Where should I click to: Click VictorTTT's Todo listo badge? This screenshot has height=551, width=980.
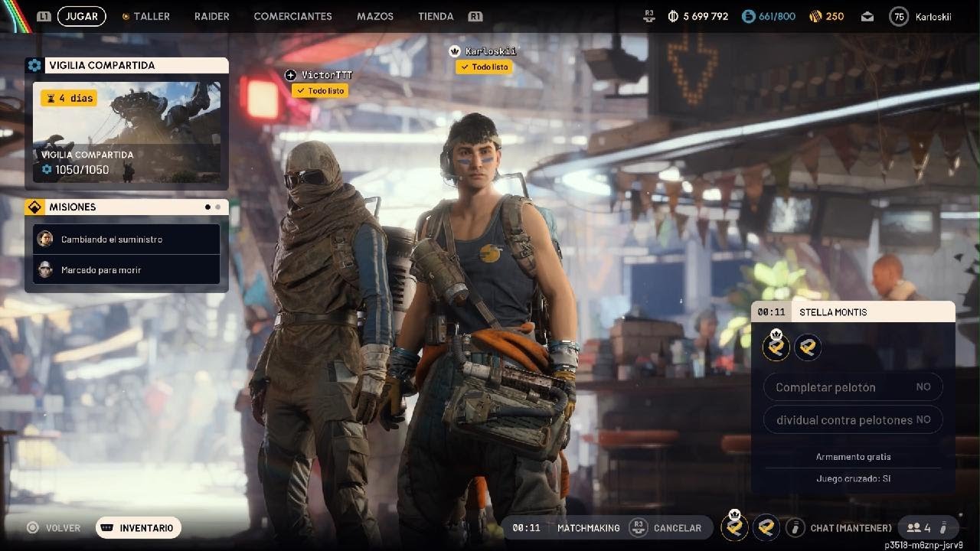(321, 90)
